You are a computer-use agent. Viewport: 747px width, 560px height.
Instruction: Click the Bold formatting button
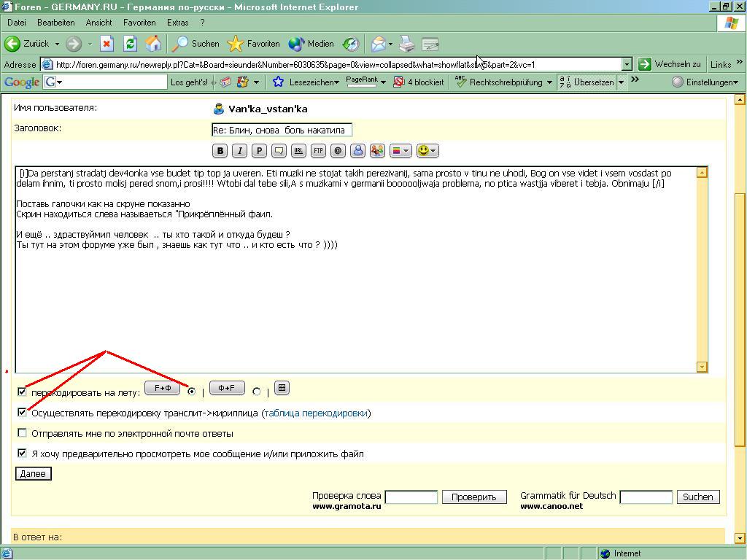point(220,151)
